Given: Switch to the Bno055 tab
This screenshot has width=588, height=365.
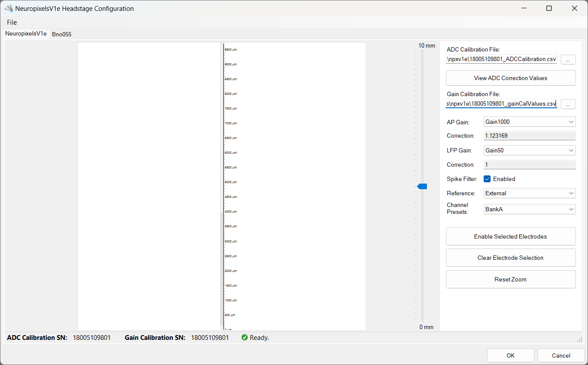Looking at the screenshot, I should tap(61, 34).
